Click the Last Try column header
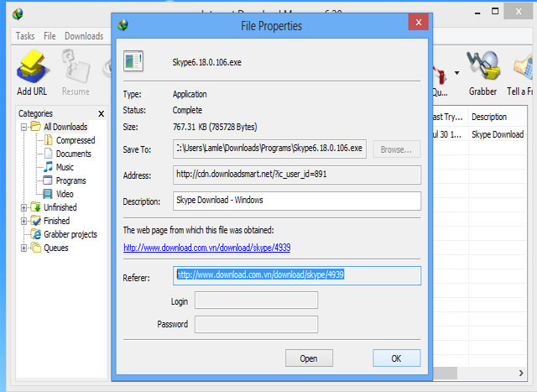This screenshot has width=537, height=392. tap(450, 117)
